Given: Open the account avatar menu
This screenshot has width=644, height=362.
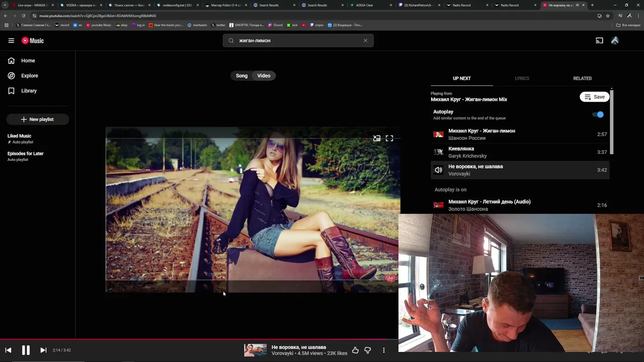Looking at the screenshot, I should click(615, 41).
